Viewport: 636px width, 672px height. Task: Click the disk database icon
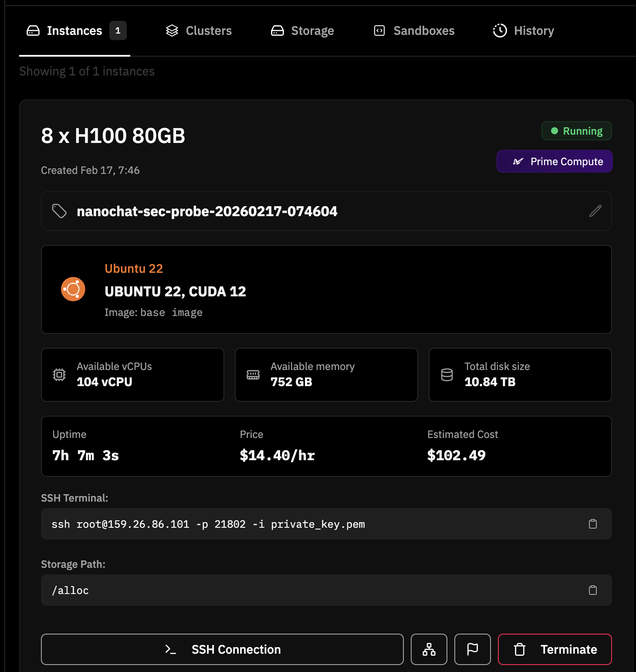[x=447, y=375]
